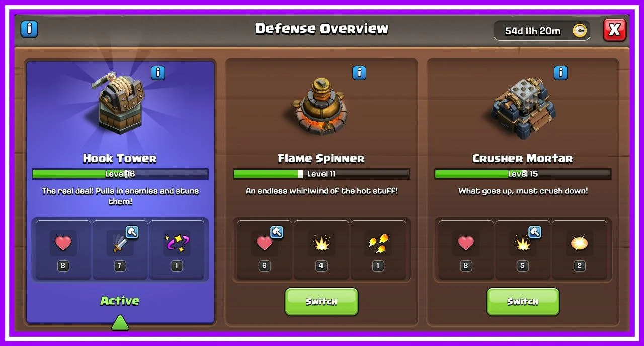
Task: Select Hook Tower heart hitpoints stat
Action: 63,249
